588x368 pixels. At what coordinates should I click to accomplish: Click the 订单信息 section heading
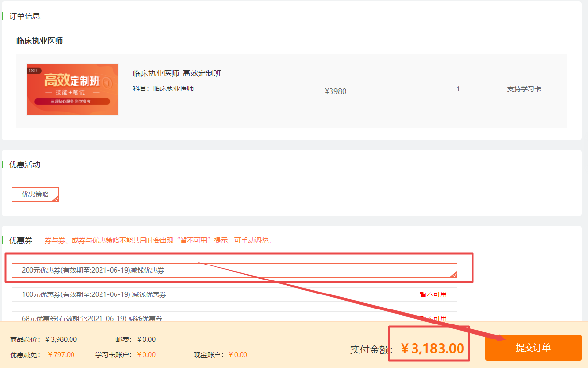click(25, 16)
